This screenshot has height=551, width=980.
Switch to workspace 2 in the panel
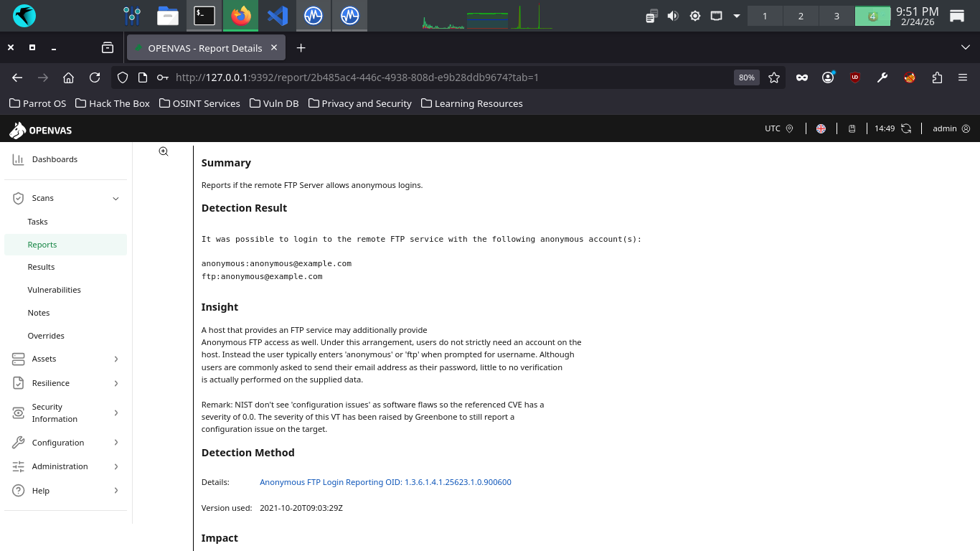(x=801, y=16)
